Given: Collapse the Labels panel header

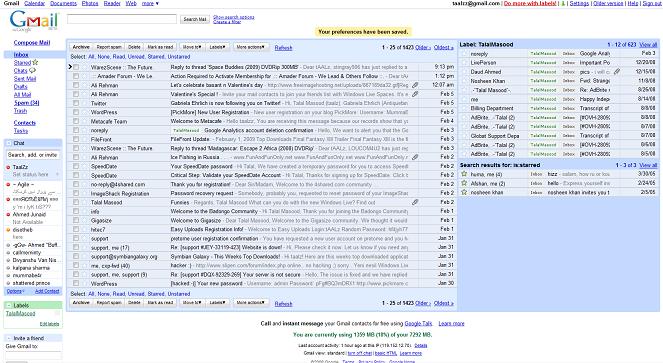Looking at the screenshot, I should (9, 305).
